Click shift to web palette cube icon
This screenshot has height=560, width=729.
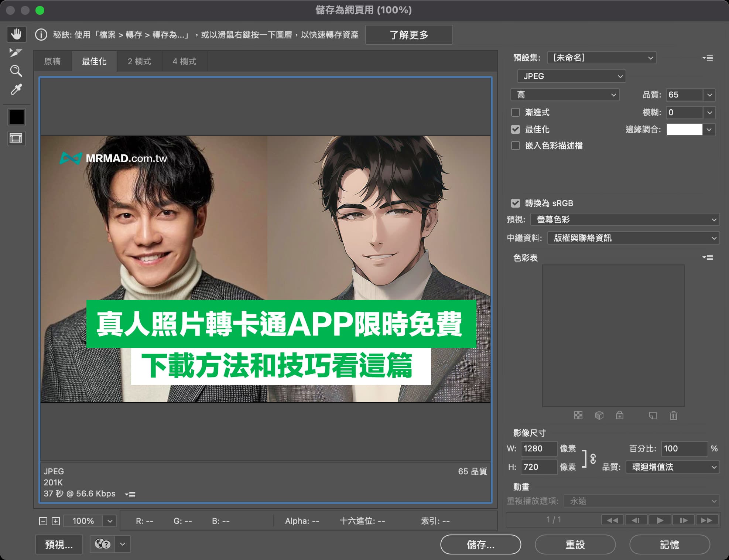[599, 416]
